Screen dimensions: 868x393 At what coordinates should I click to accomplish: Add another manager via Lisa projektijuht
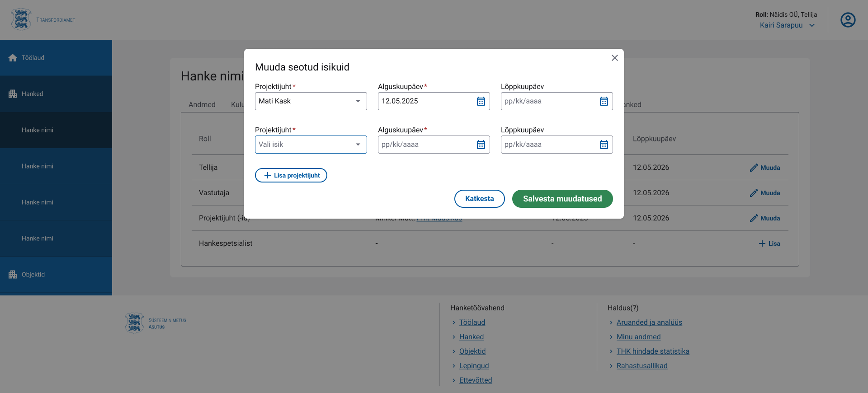[291, 175]
